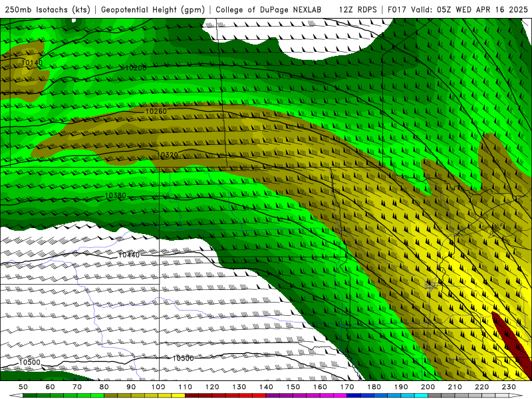
Task: Select the 120 legend label
Action: (212, 387)
